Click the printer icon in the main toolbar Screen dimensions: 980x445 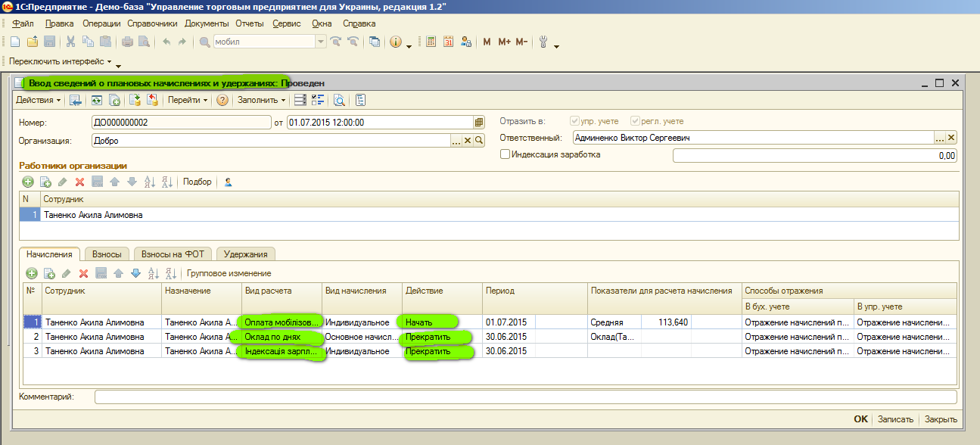[127, 42]
